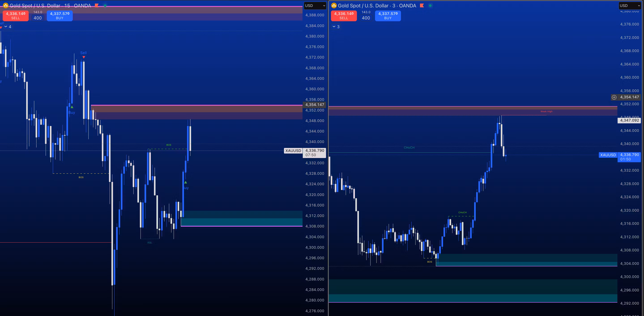
Task: Click the Weak High label on the 3-minute chart
Action: (546, 111)
